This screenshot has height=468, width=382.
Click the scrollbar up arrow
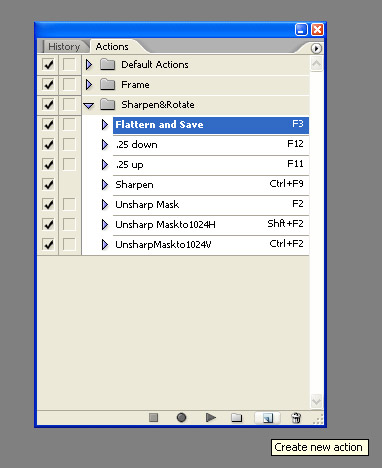pos(316,63)
